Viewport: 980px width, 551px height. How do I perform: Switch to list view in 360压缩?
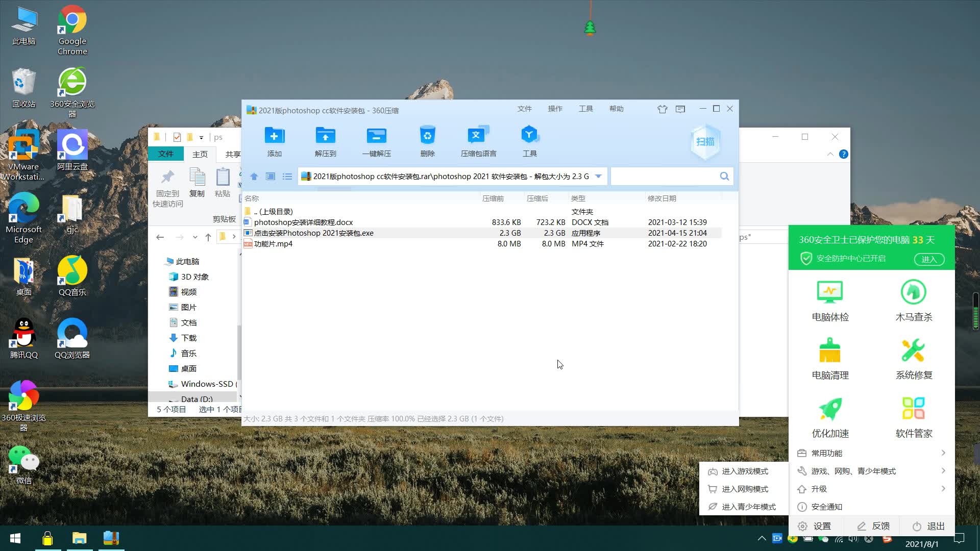[x=287, y=177]
